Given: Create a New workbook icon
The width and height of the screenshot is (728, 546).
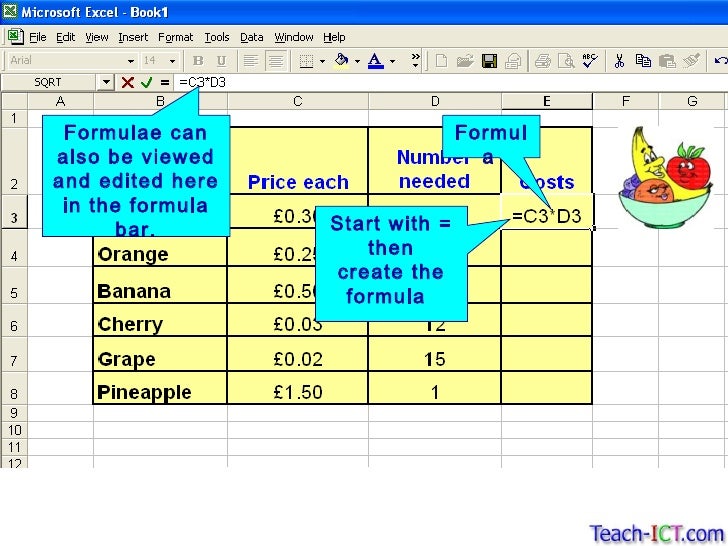Looking at the screenshot, I should pos(441,61).
